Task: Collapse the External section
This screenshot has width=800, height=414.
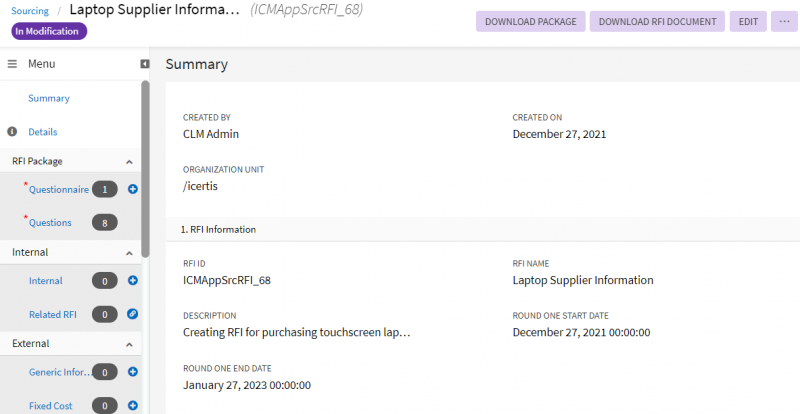Action: tap(129, 344)
